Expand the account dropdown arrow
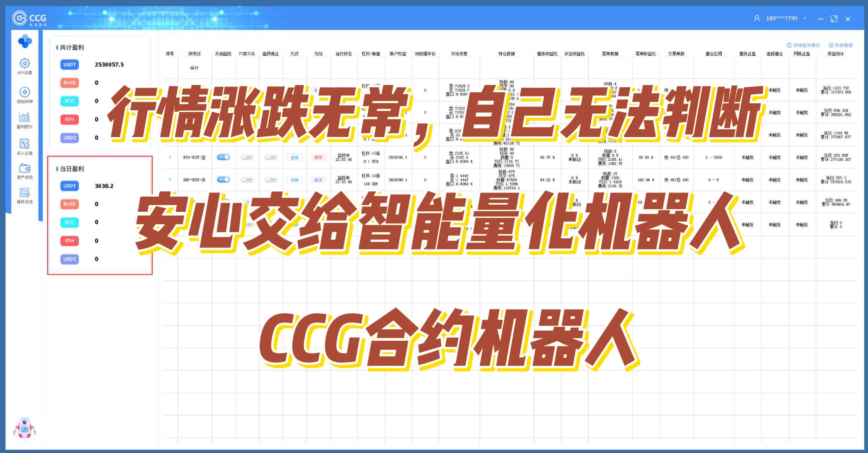 tap(805, 18)
